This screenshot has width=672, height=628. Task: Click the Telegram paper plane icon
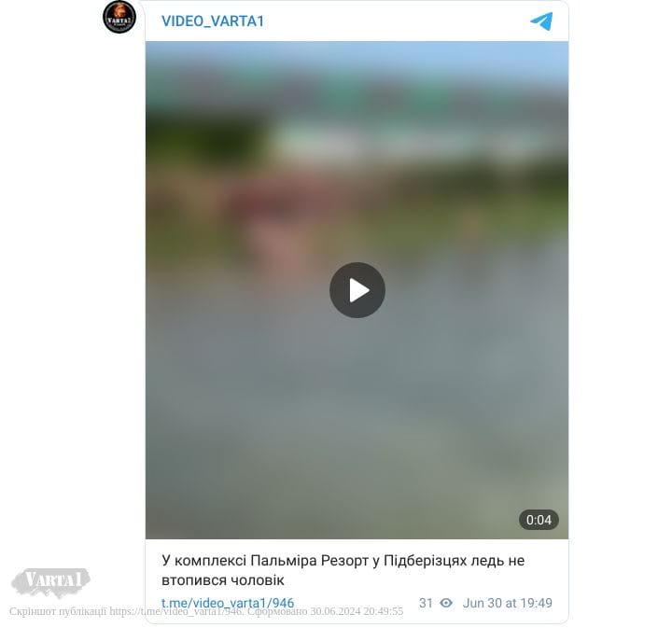(541, 21)
